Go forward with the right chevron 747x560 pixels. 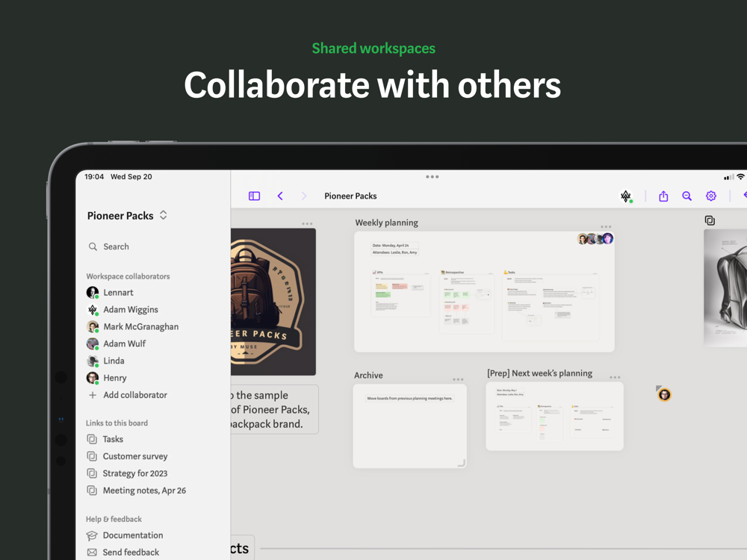[x=304, y=196]
